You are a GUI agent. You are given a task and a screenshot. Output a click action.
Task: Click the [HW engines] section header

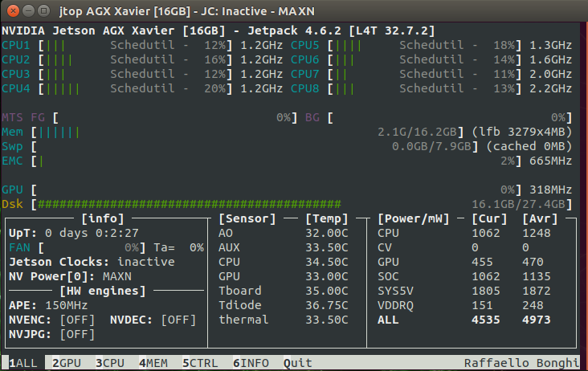point(103,291)
